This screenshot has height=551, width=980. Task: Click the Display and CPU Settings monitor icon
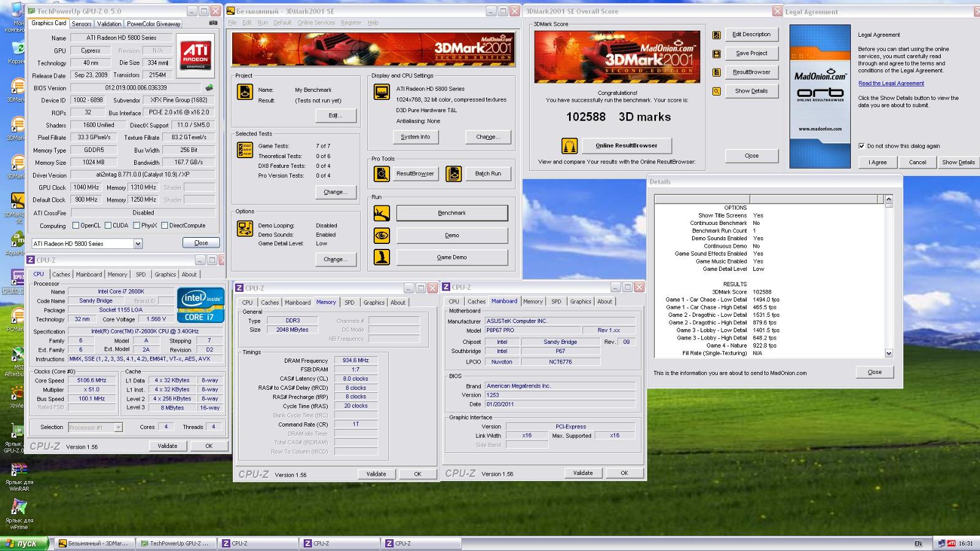382,92
